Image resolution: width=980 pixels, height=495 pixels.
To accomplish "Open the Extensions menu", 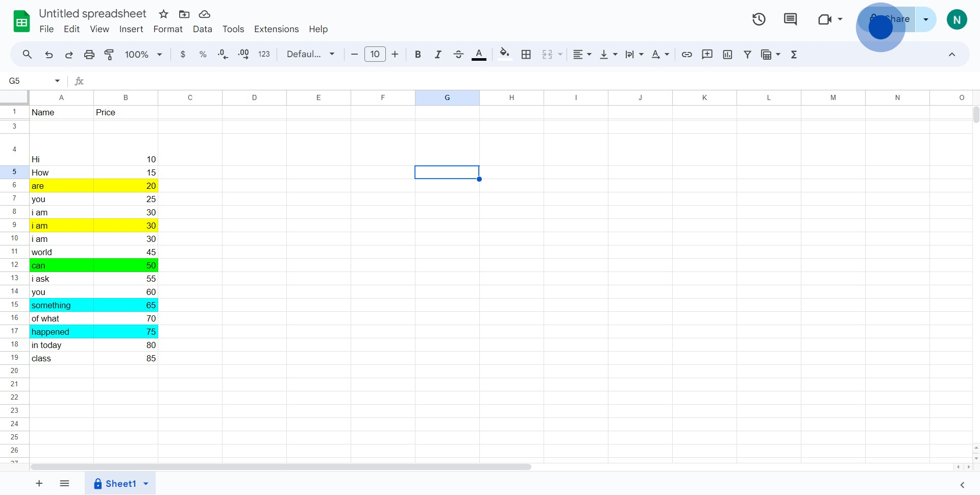I will pyautogui.click(x=276, y=29).
